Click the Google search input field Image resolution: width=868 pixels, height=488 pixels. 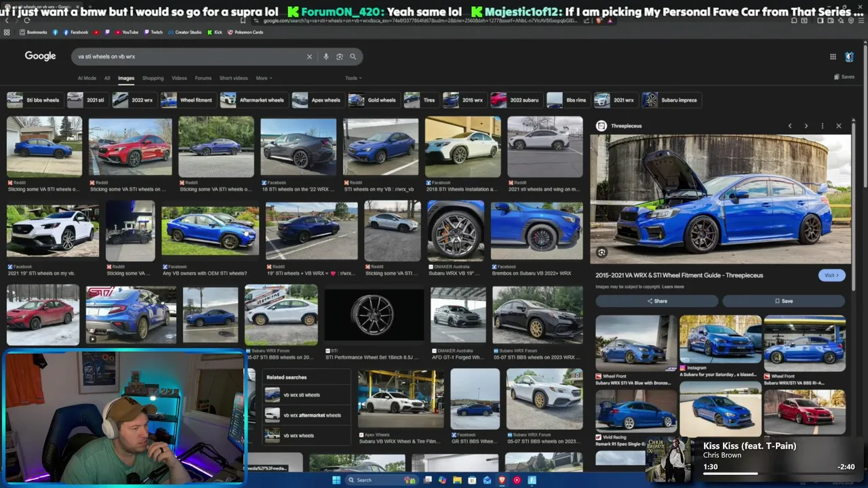pos(190,57)
